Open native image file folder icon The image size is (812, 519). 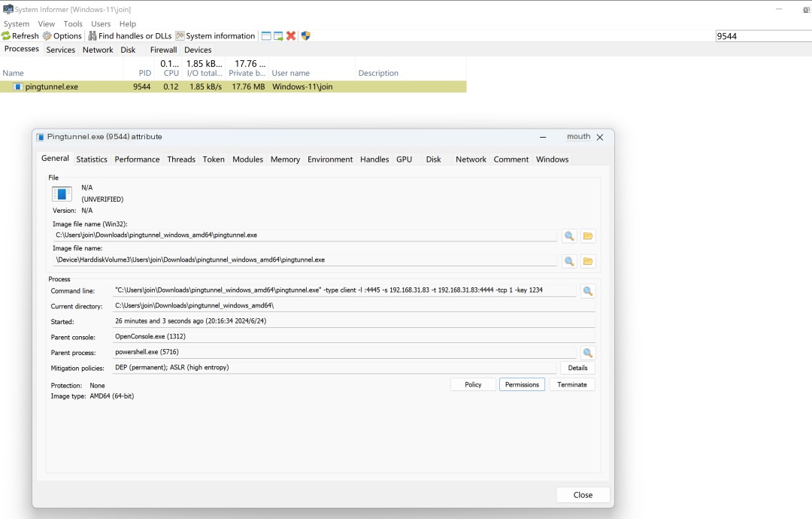click(588, 261)
